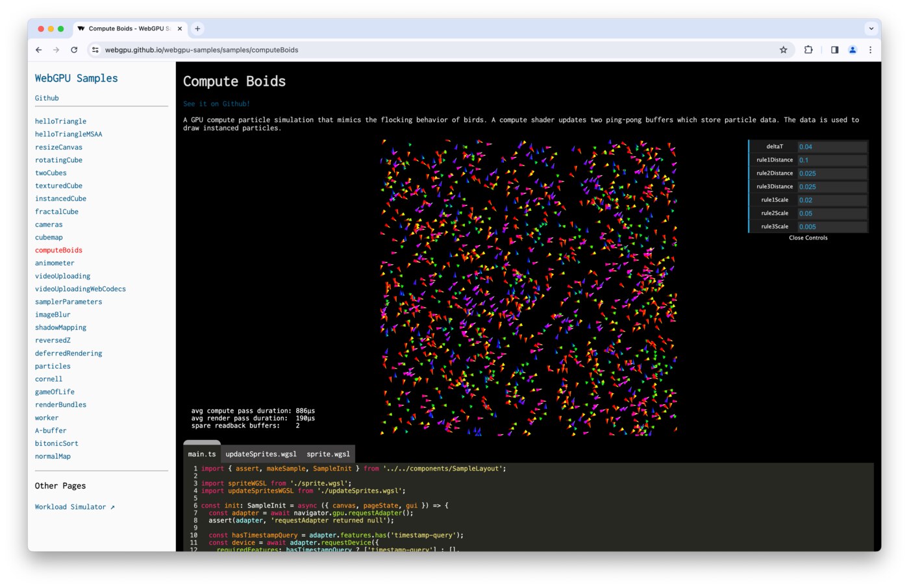Reload the Compute Boids page
The image size is (909, 588).
tap(74, 50)
